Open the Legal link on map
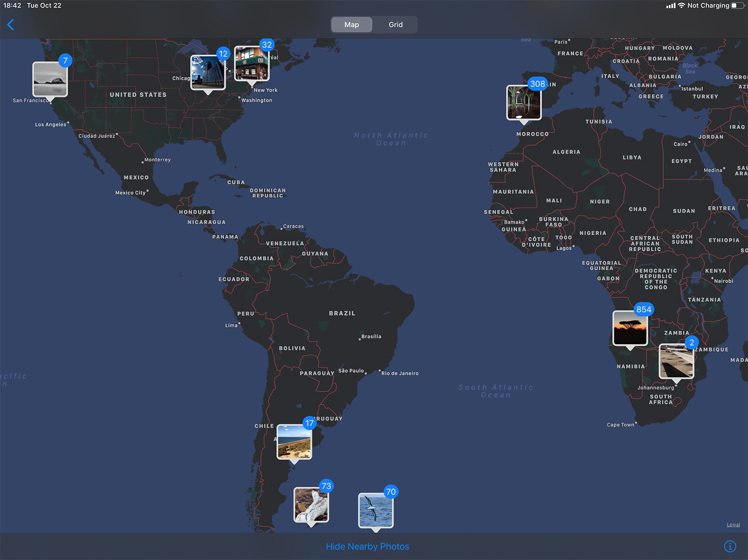 click(x=733, y=525)
